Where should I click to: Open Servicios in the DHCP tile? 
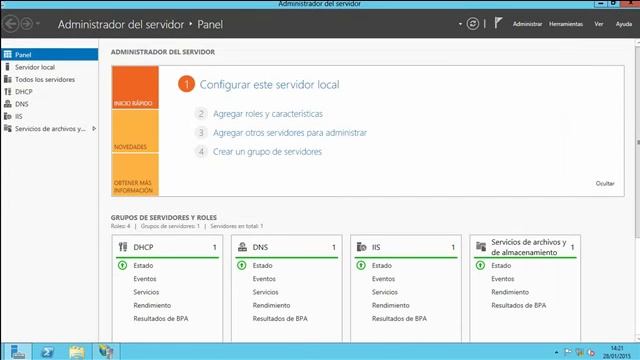click(x=146, y=292)
